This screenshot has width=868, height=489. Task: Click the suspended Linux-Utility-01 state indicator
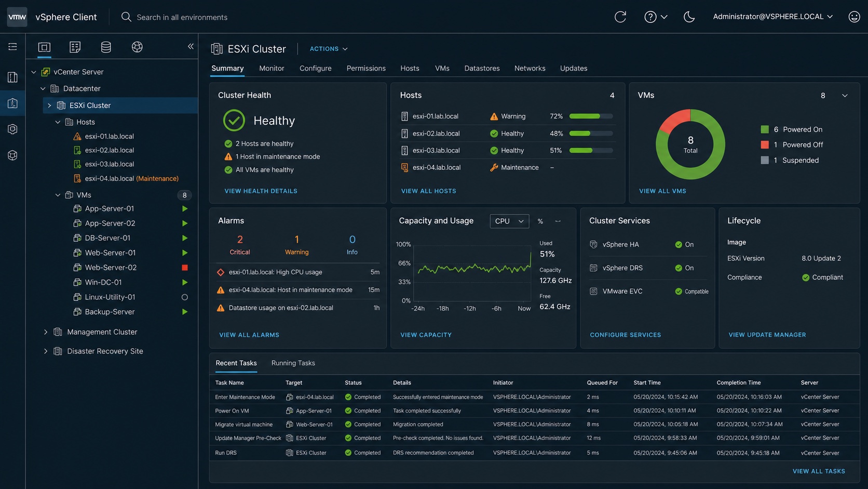[184, 297]
